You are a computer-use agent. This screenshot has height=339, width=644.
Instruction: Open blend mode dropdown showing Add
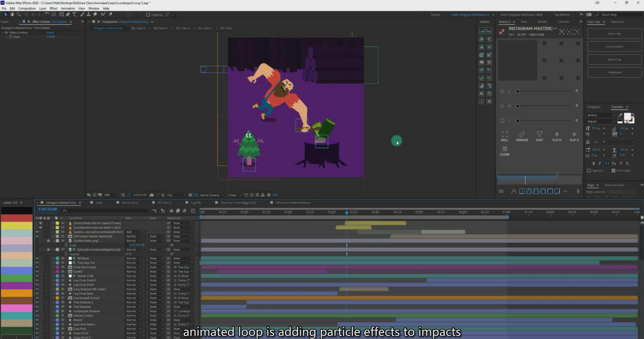134,232
